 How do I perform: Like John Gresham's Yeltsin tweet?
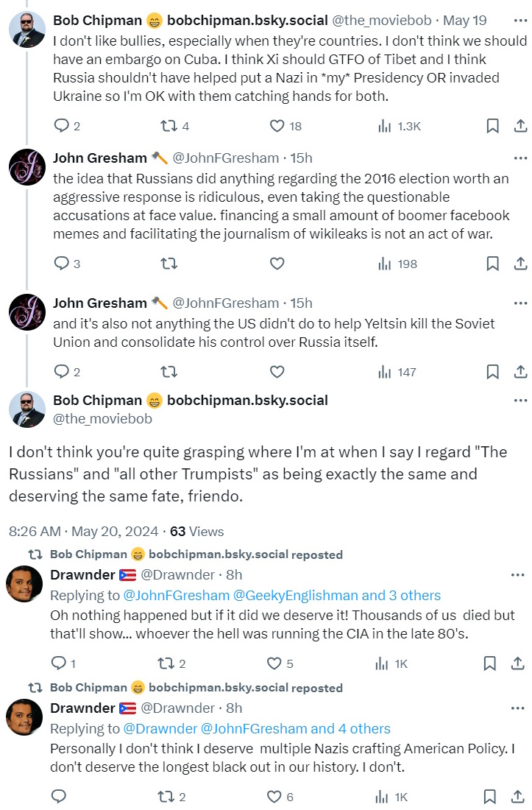(277, 372)
